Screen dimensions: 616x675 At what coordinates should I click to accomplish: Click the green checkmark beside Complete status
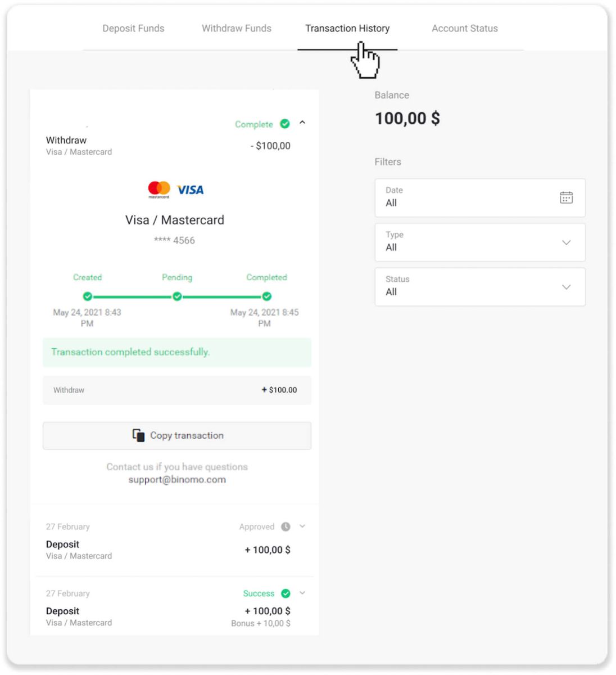tap(285, 124)
